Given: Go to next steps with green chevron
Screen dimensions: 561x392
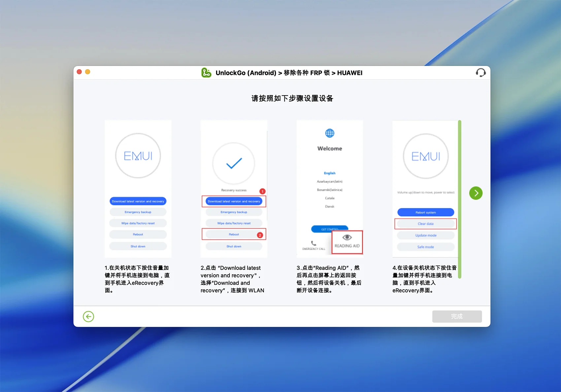Looking at the screenshot, I should click(476, 193).
